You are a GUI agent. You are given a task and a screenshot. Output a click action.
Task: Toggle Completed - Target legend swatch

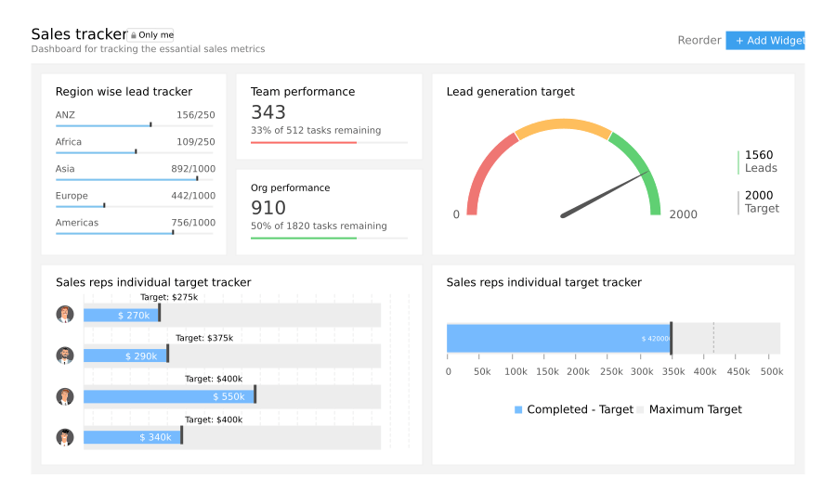[518, 409]
